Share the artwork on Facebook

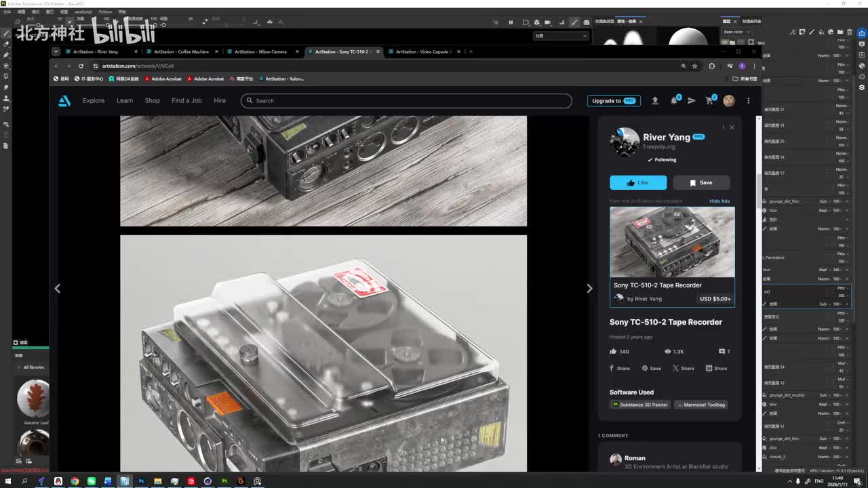pyautogui.click(x=620, y=368)
